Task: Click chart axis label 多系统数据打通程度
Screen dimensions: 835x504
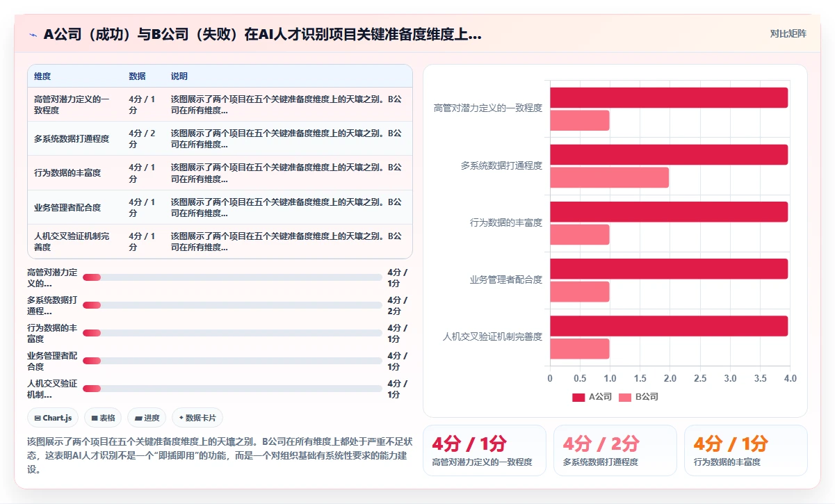Action: pos(501,165)
